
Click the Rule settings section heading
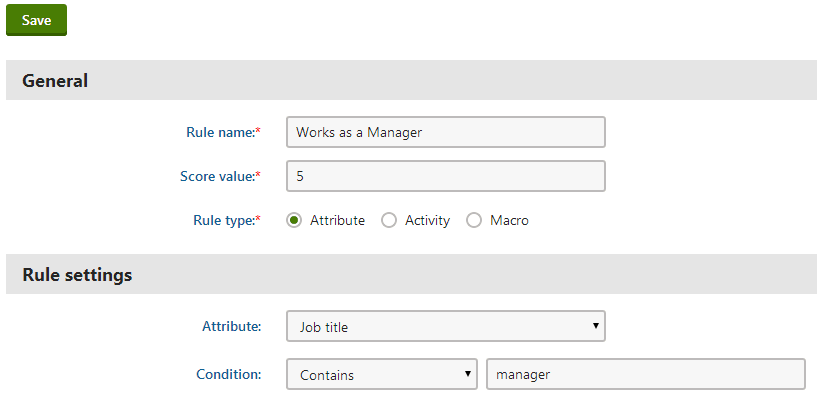[x=77, y=275]
